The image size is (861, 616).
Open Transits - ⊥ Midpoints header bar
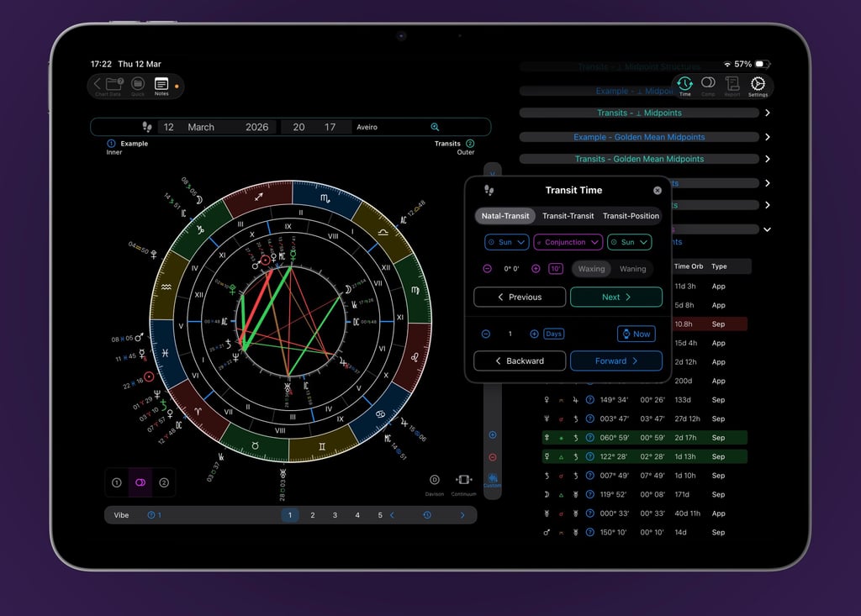[x=639, y=113]
